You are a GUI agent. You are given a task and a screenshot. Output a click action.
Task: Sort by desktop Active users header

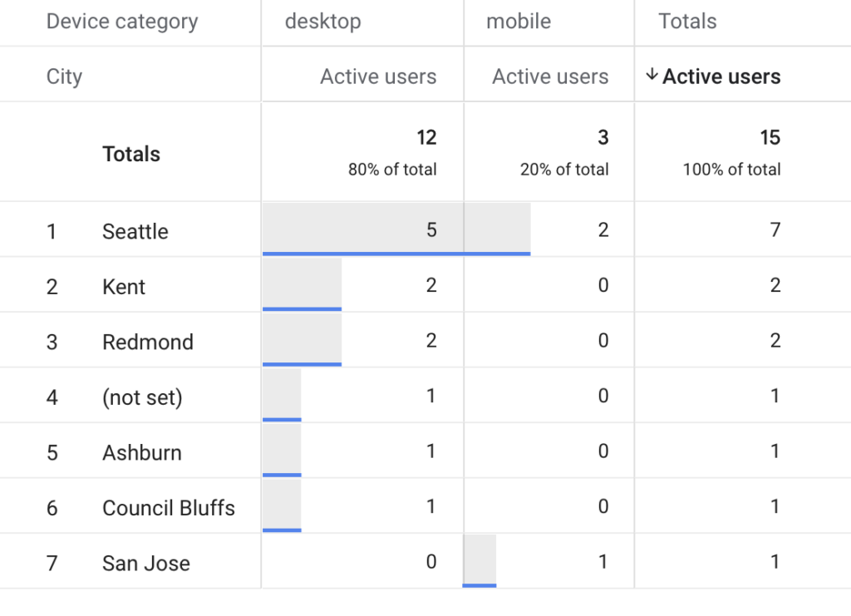pos(378,77)
